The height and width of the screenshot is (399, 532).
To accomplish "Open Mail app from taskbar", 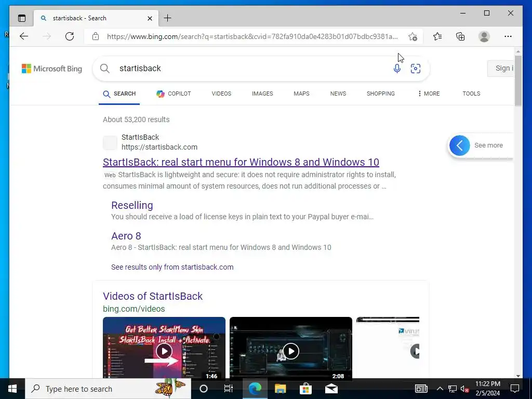I will (331, 389).
